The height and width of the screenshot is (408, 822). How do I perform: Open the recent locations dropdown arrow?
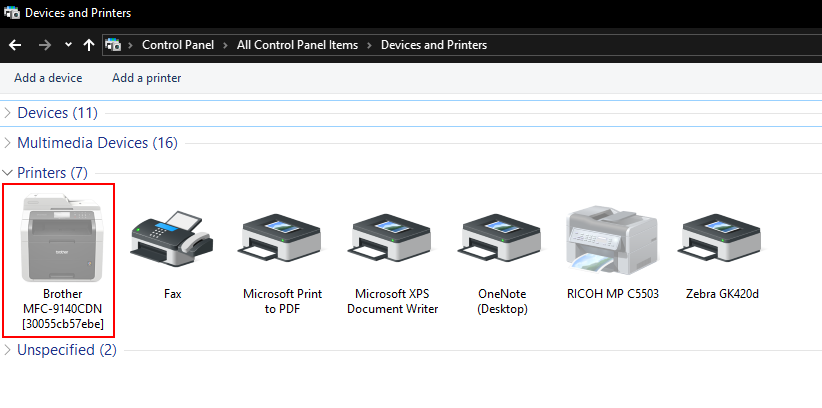click(68, 45)
